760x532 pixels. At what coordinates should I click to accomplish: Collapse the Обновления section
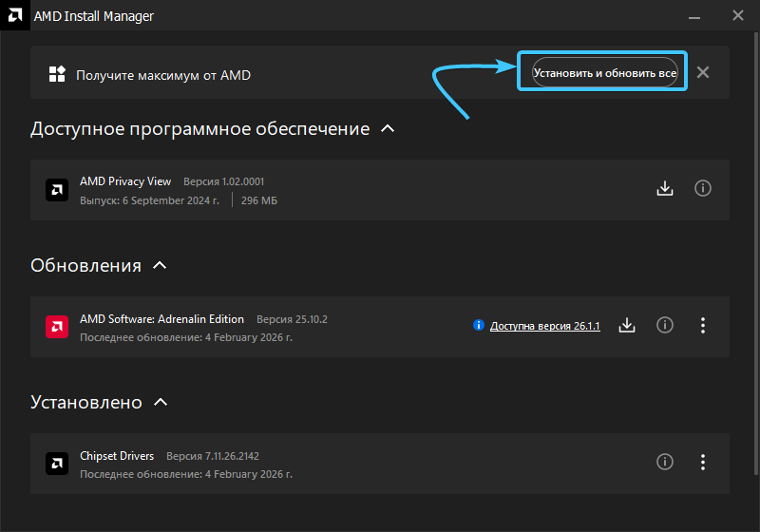pos(160,265)
